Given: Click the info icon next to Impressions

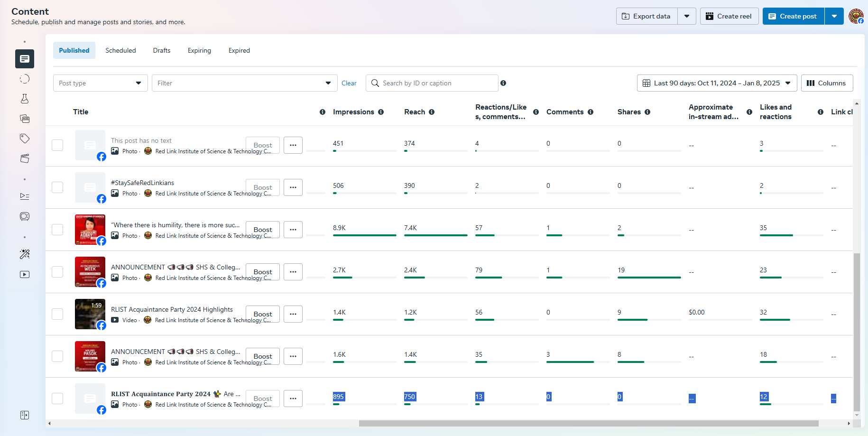Looking at the screenshot, I should pos(381,112).
